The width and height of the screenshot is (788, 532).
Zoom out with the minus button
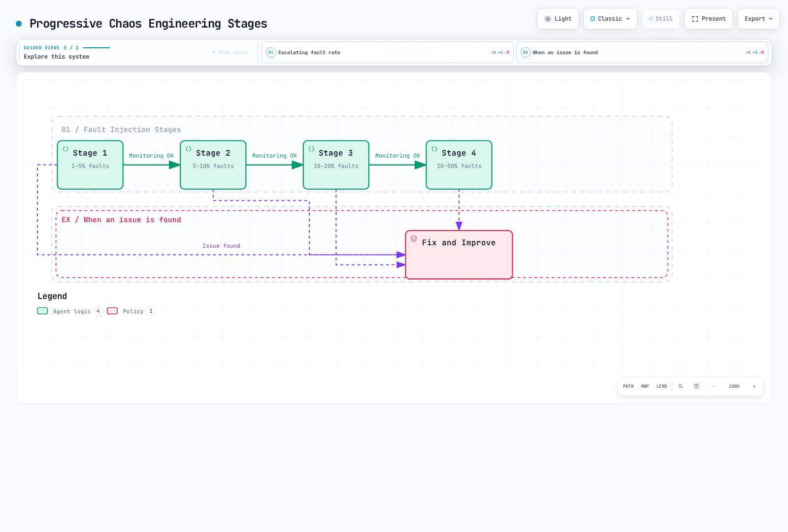(x=714, y=386)
